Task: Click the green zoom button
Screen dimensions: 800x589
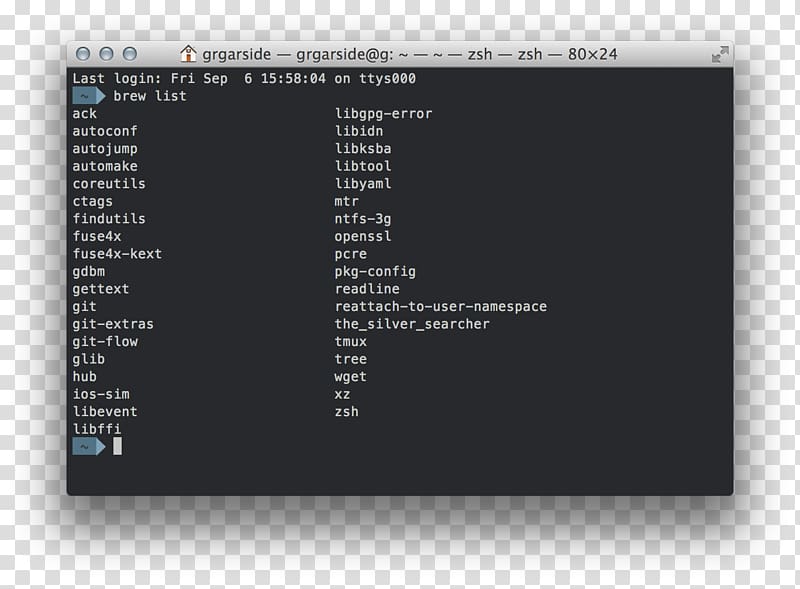Action: point(129,55)
